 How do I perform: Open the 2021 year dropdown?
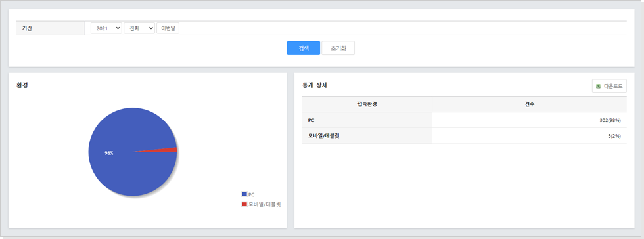tap(106, 28)
